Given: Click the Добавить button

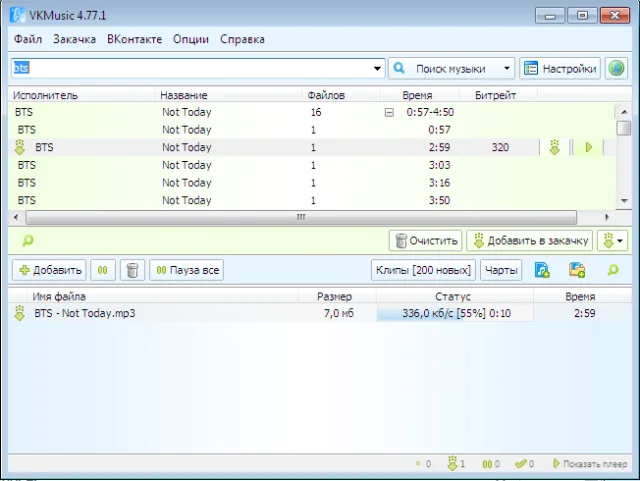Looking at the screenshot, I should (x=49, y=270).
